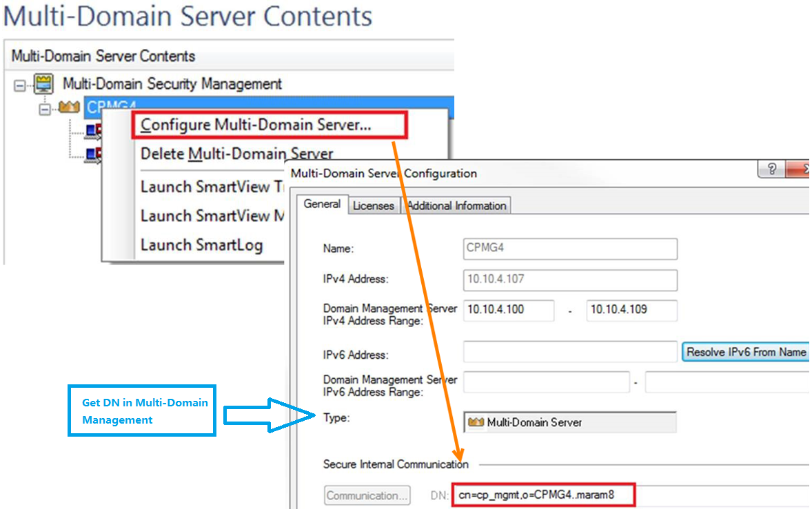Click the Multi-Domain Server Configuration title text

[384, 174]
